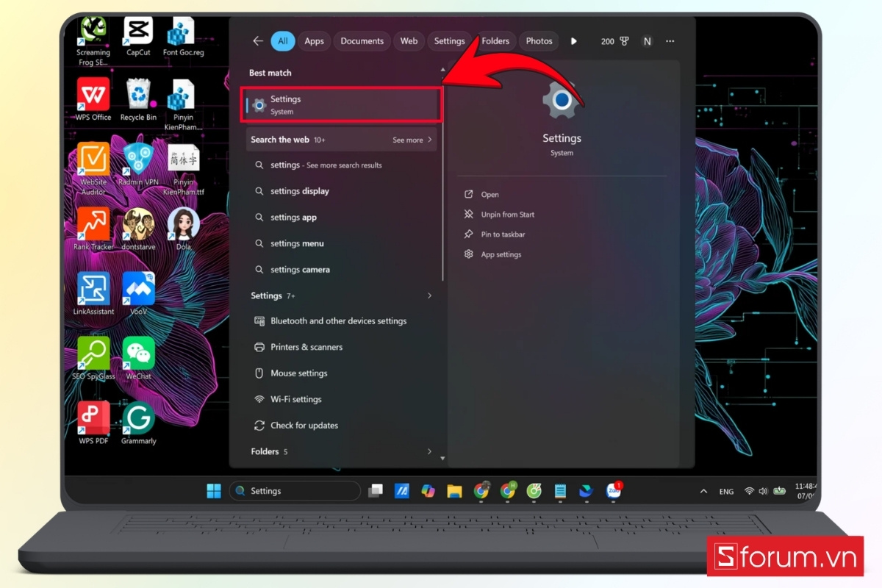This screenshot has height=588, width=882.
Task: Click the ENG language indicator
Action: click(x=726, y=491)
